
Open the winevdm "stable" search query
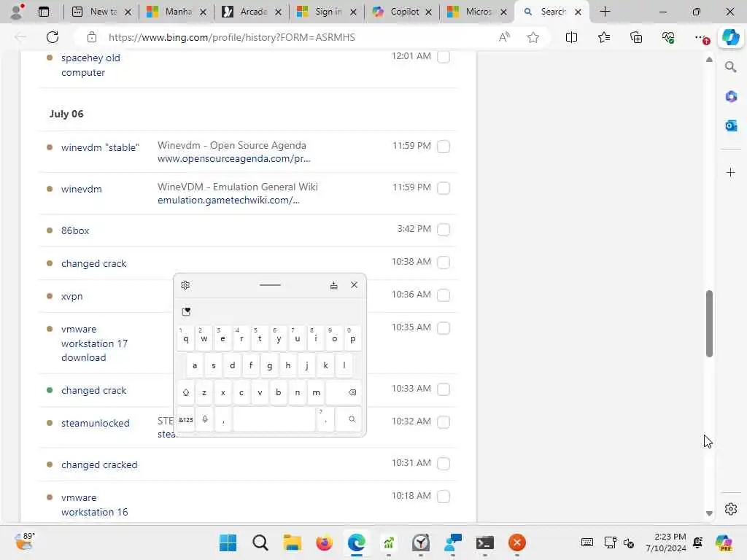tap(100, 147)
